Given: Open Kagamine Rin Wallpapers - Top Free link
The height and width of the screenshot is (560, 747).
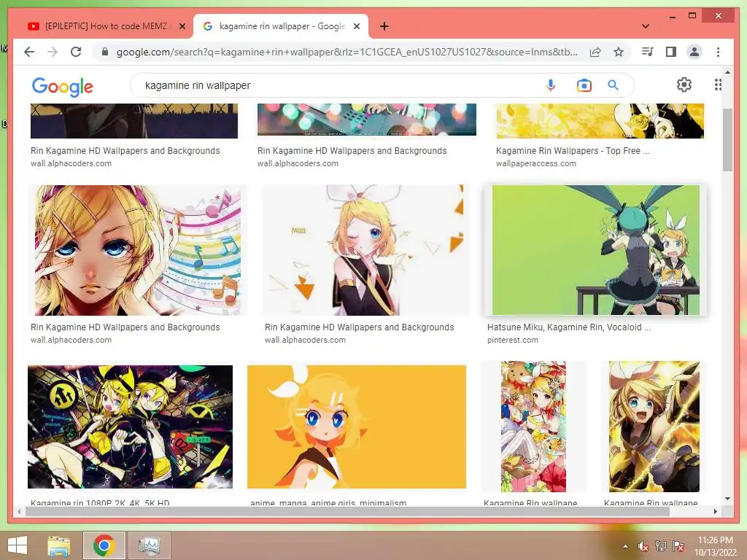Looking at the screenshot, I should [x=573, y=150].
